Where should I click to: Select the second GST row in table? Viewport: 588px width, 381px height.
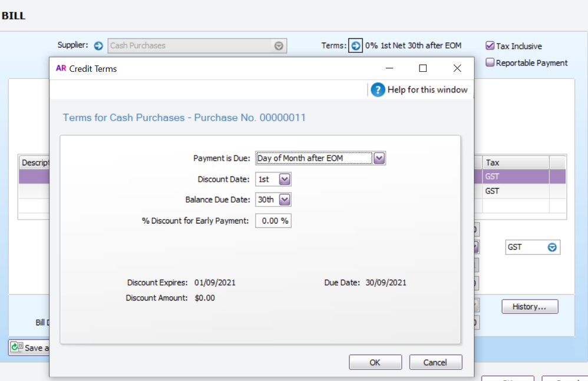point(516,191)
